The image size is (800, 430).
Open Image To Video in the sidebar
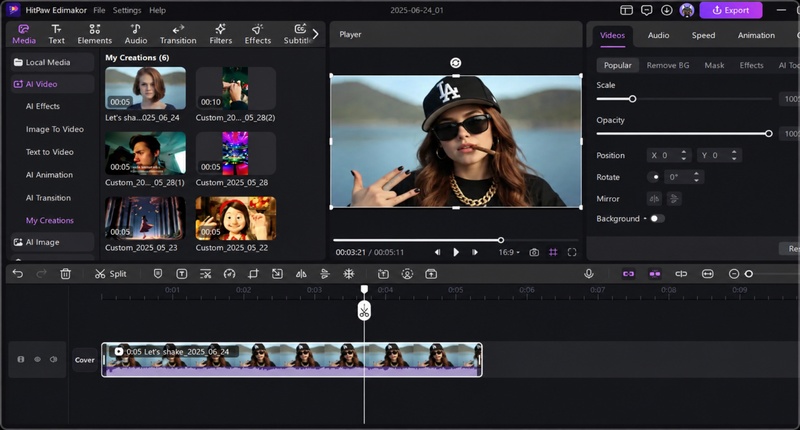(55, 129)
